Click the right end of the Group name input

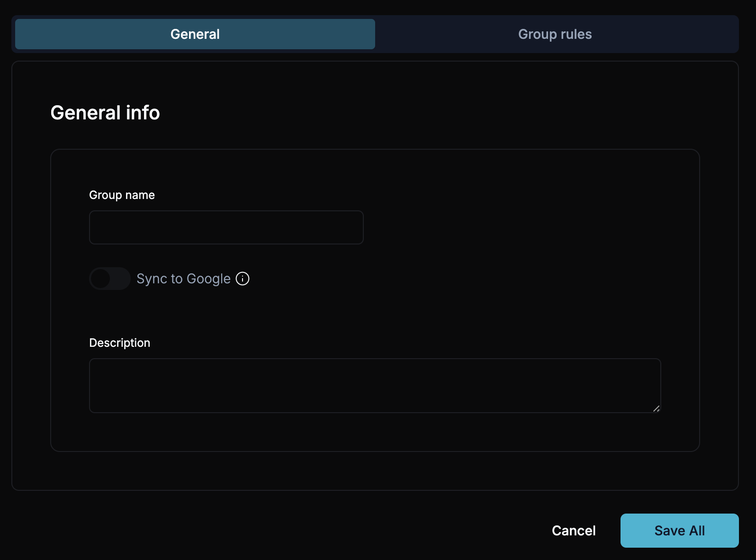coord(353,227)
